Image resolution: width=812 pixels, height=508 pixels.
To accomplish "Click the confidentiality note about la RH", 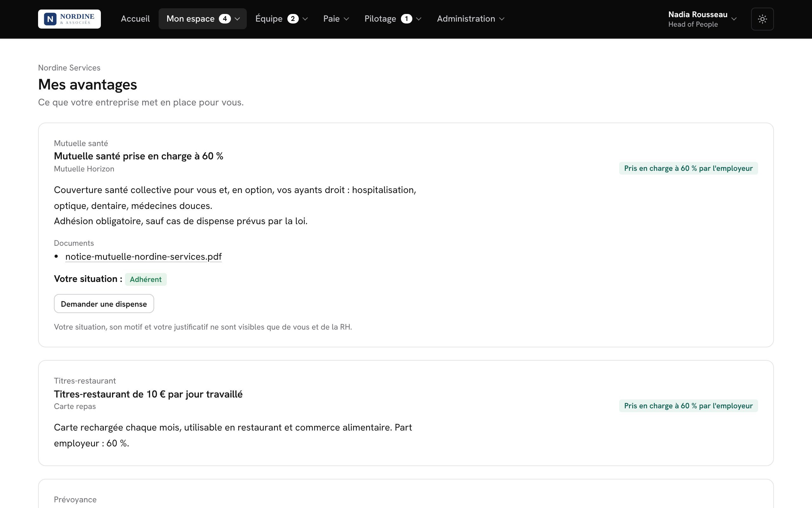I will tap(203, 327).
